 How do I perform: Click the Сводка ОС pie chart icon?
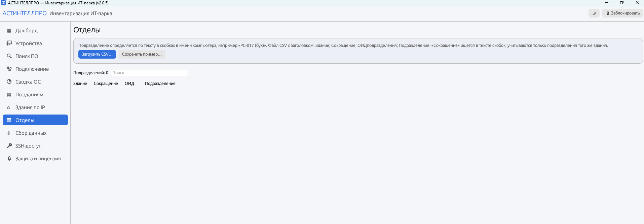(x=9, y=82)
